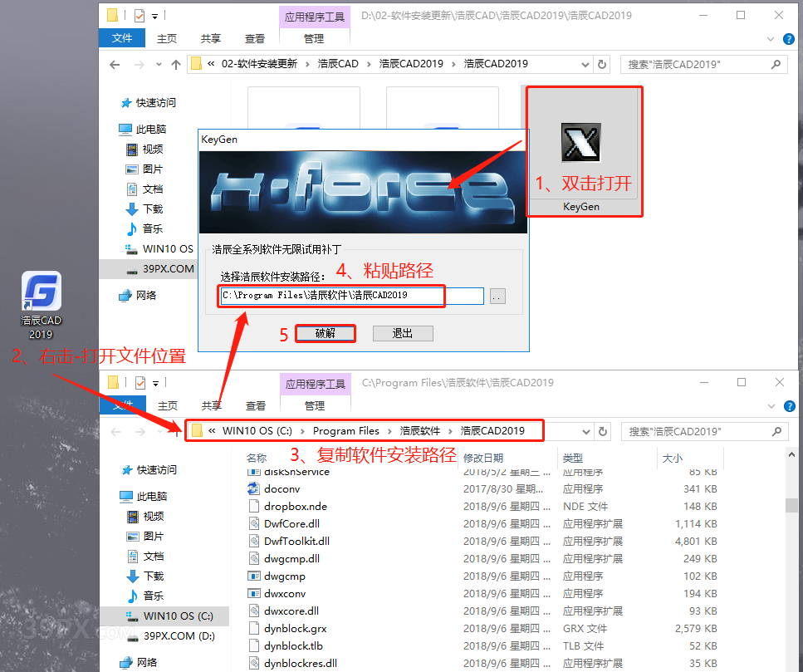Click properties quick access icon in top Explorer
This screenshot has width=803, height=672.
(x=140, y=16)
